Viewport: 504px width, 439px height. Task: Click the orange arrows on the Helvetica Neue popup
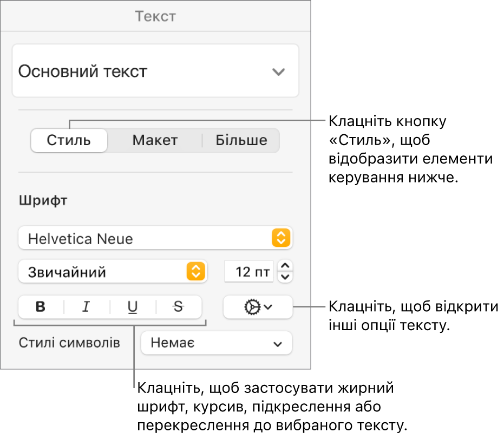click(281, 238)
